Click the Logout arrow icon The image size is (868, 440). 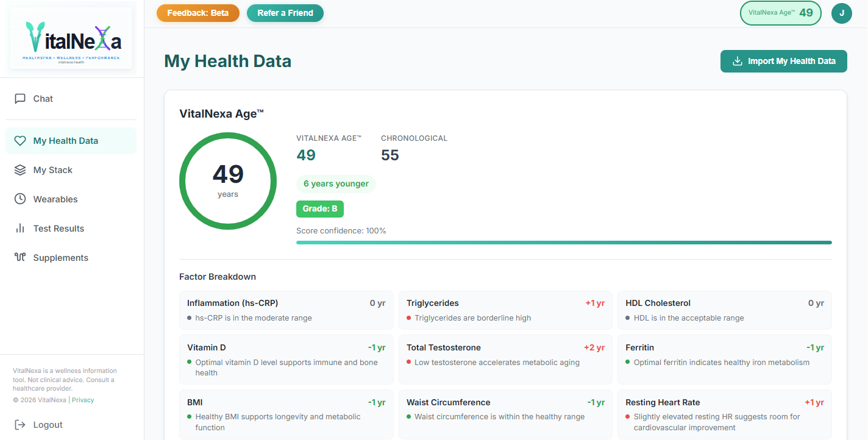point(20,424)
